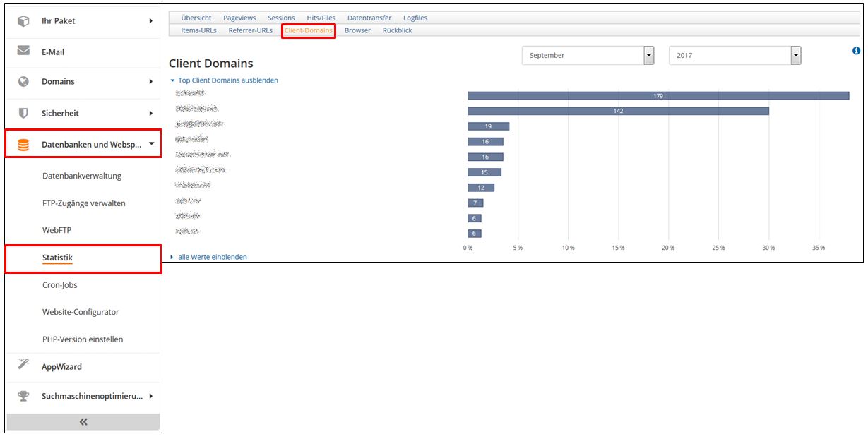Open the Browser tab

coord(357,30)
